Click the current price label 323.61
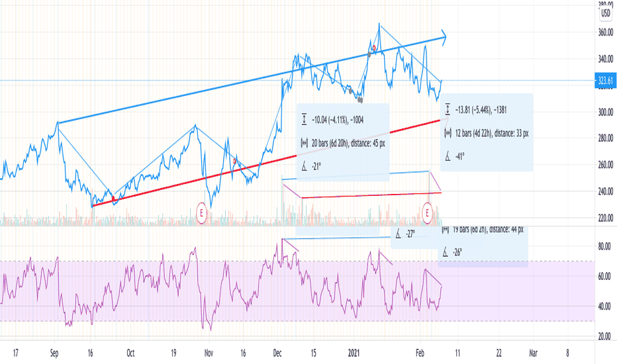This screenshot has width=617, height=364. 605,81
